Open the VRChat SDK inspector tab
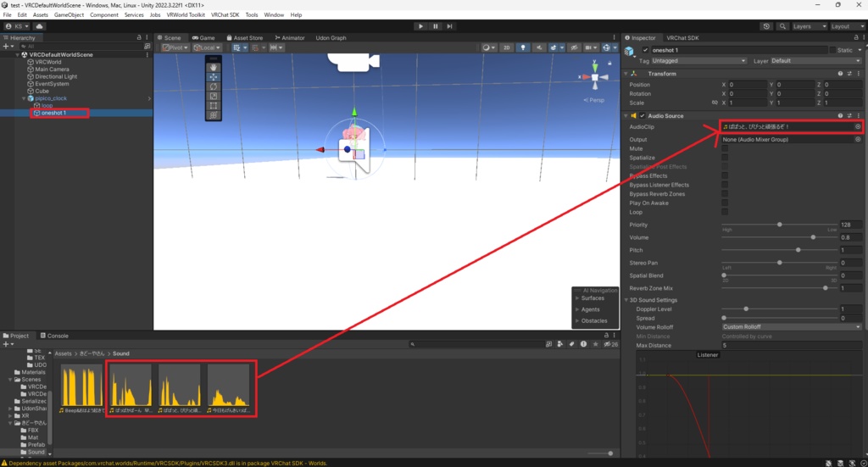Screen dimensions: 868x467 (682, 37)
